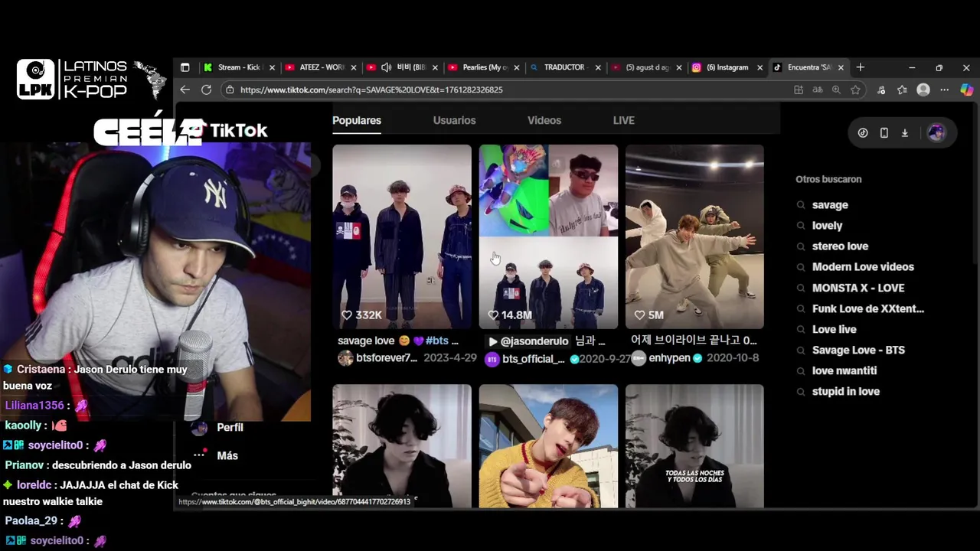Open a new browser tab
980x551 pixels.
861,67
